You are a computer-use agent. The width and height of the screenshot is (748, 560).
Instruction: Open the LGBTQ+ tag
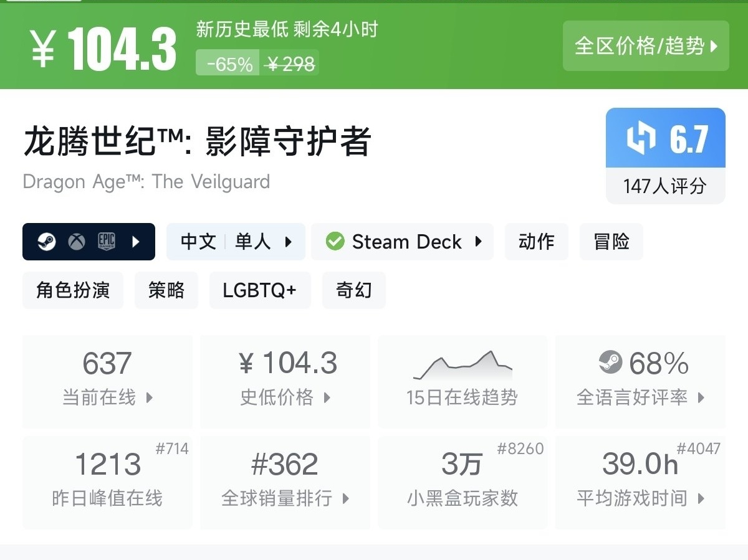click(x=260, y=290)
